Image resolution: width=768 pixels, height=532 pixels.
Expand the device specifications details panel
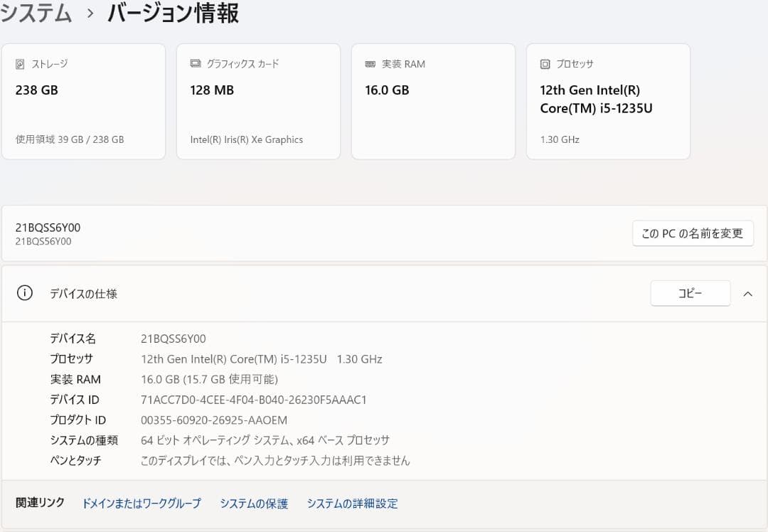[748, 293]
